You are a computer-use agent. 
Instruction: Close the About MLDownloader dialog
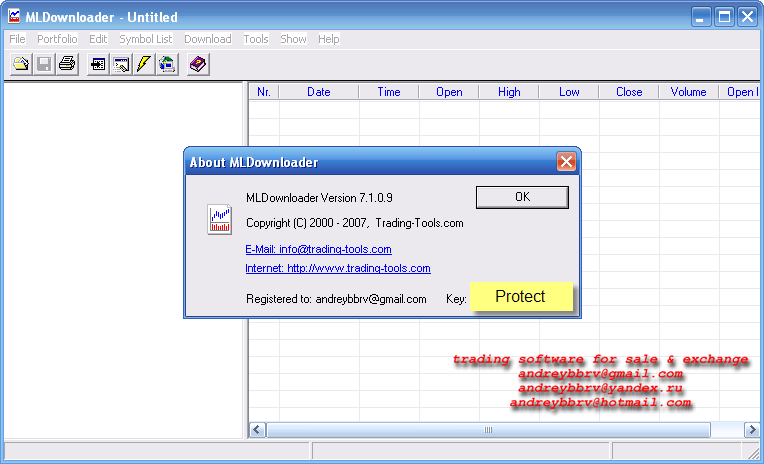point(566,162)
